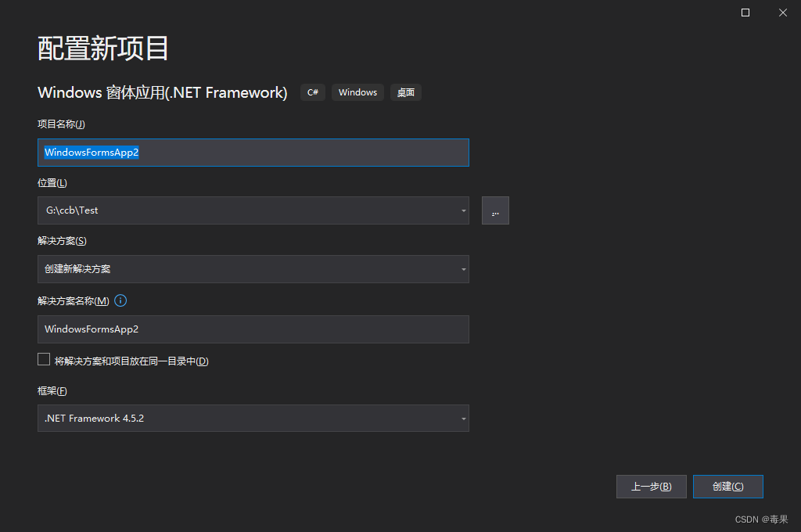Click the 创建 button

click(727, 486)
